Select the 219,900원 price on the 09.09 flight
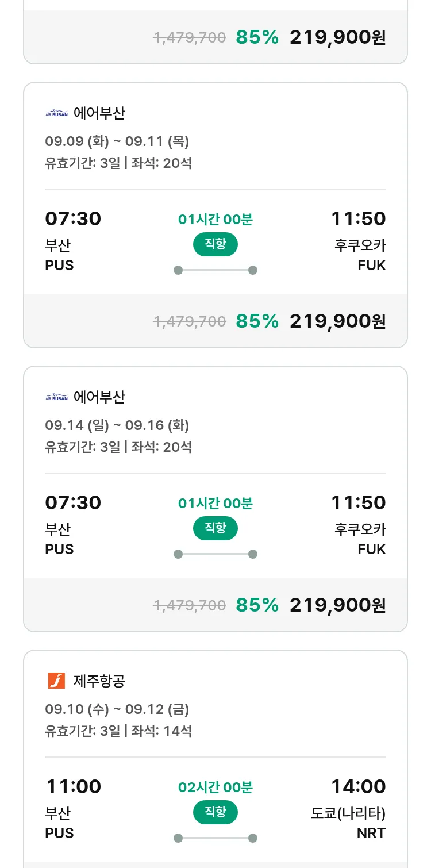The width and height of the screenshot is (431, 868). (337, 321)
